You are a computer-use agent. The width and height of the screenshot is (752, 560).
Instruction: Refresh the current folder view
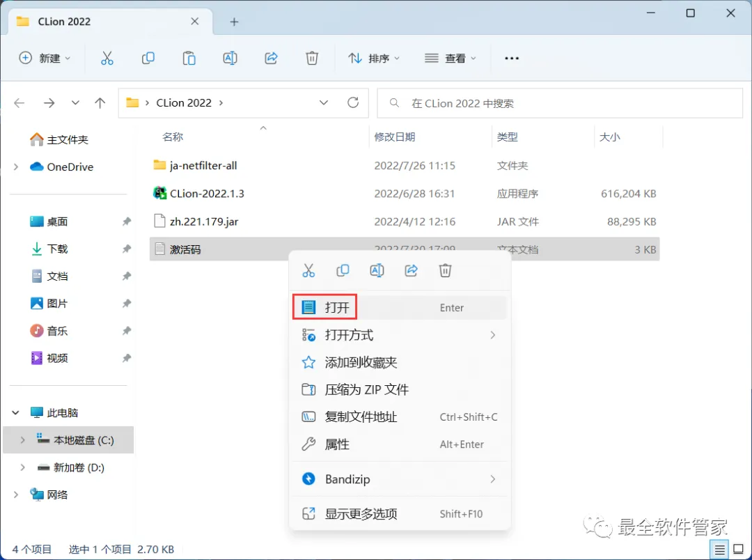353,102
